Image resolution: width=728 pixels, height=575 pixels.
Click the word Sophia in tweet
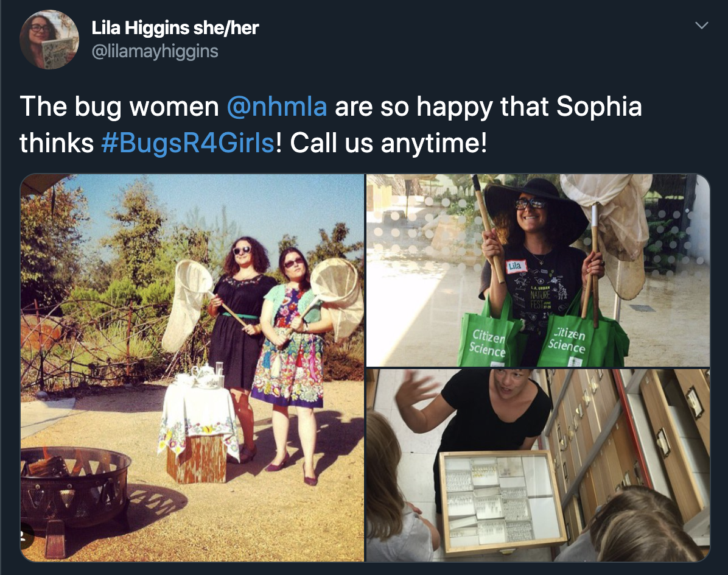599,107
